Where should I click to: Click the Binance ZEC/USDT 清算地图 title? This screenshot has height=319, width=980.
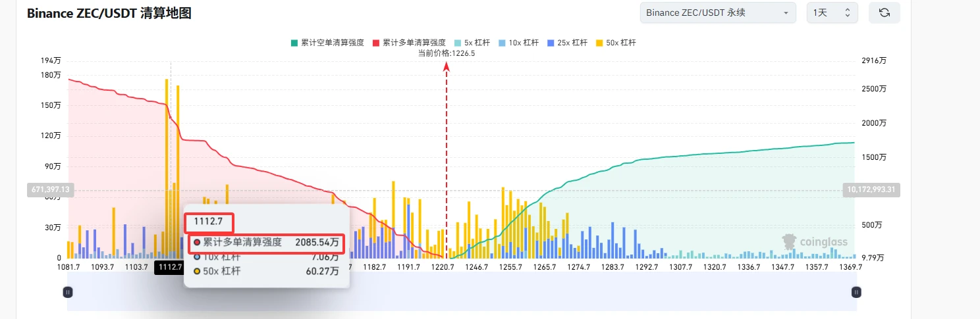coord(109,13)
